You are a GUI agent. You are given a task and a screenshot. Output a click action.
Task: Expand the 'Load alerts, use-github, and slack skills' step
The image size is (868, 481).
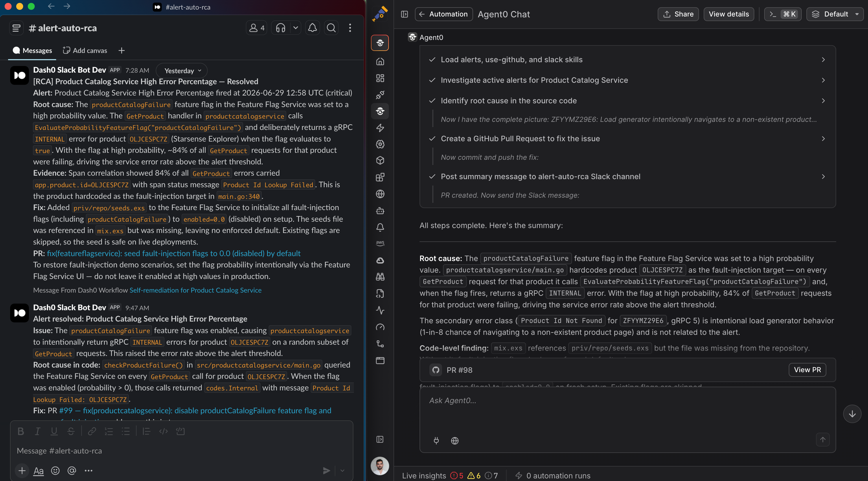coord(627,60)
